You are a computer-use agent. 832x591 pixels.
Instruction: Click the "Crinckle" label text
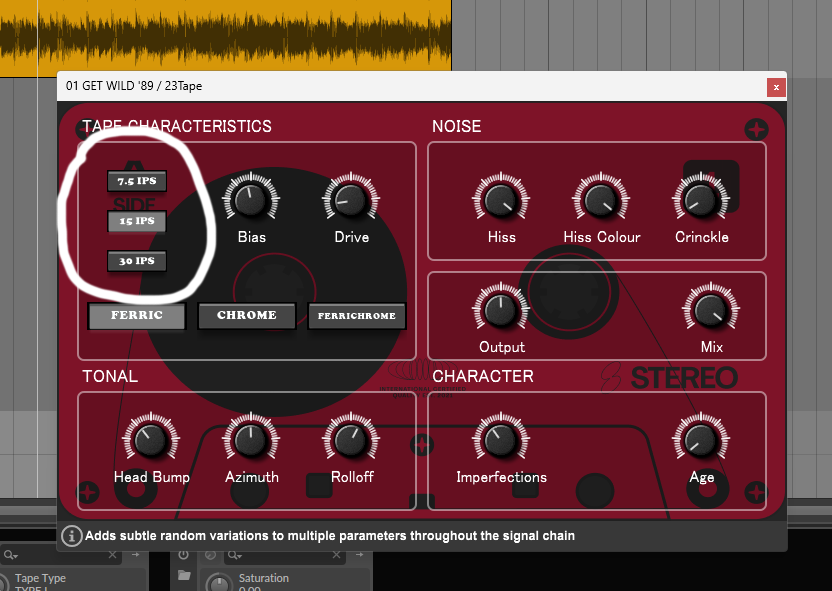tap(701, 237)
